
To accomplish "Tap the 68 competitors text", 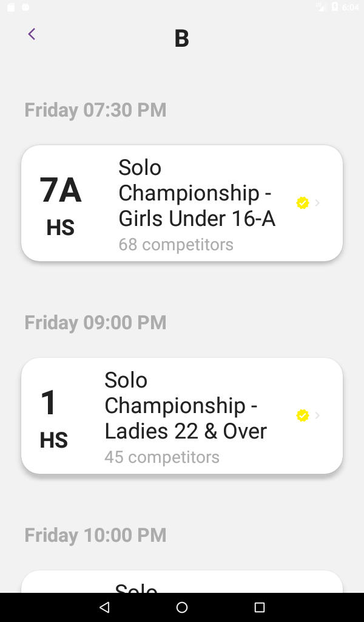I will [176, 244].
